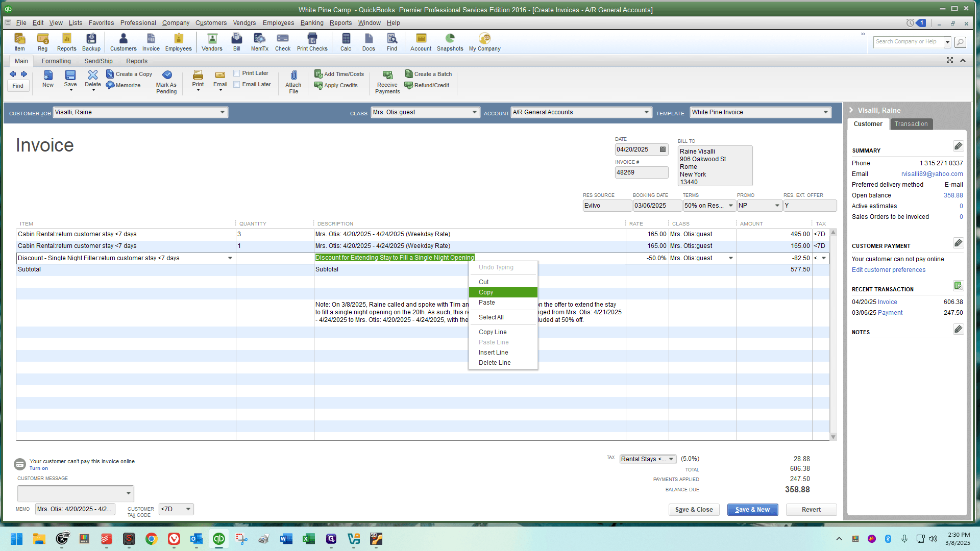Open the Snapshots icon

coord(450,42)
